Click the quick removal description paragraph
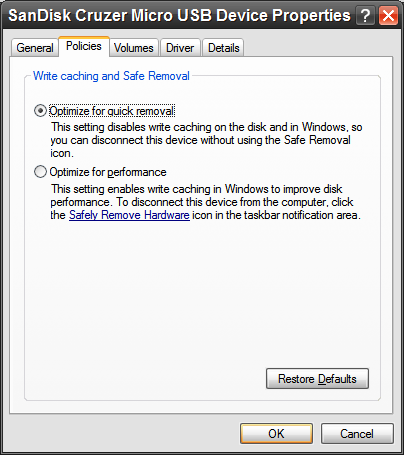Viewport: 404px width, 455px height. tap(206, 140)
